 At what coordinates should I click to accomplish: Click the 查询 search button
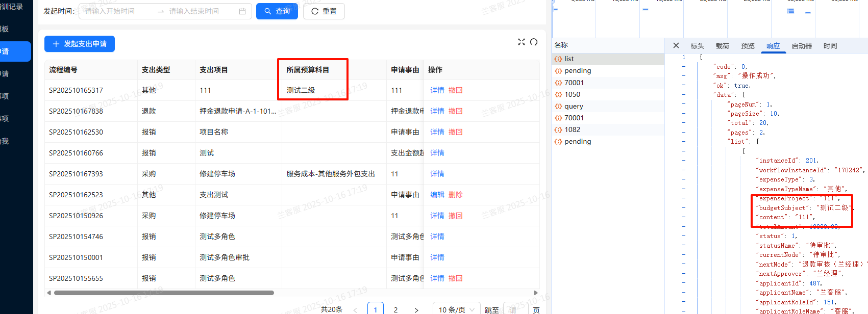pyautogui.click(x=277, y=11)
